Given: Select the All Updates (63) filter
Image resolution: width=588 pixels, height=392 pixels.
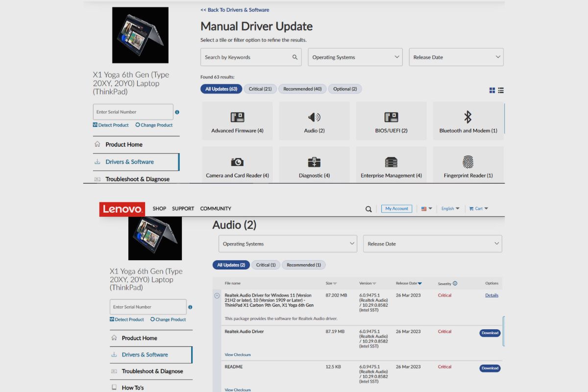Looking at the screenshot, I should pos(221,89).
